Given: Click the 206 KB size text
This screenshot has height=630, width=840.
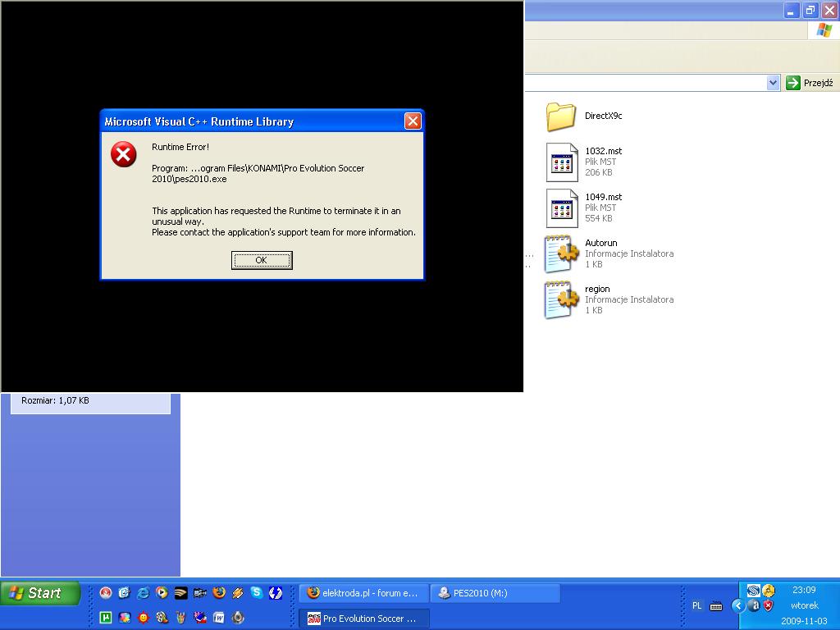Looking at the screenshot, I should tap(598, 172).
